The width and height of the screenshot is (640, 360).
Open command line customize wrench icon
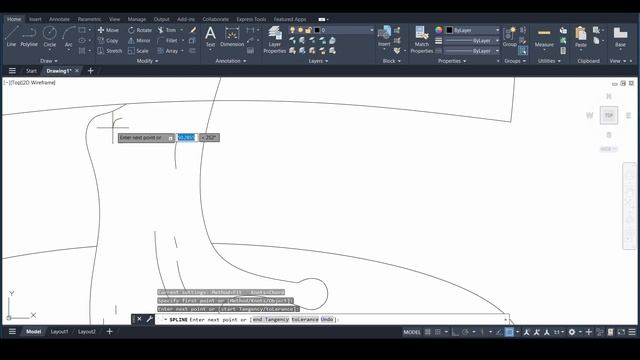pos(149,319)
